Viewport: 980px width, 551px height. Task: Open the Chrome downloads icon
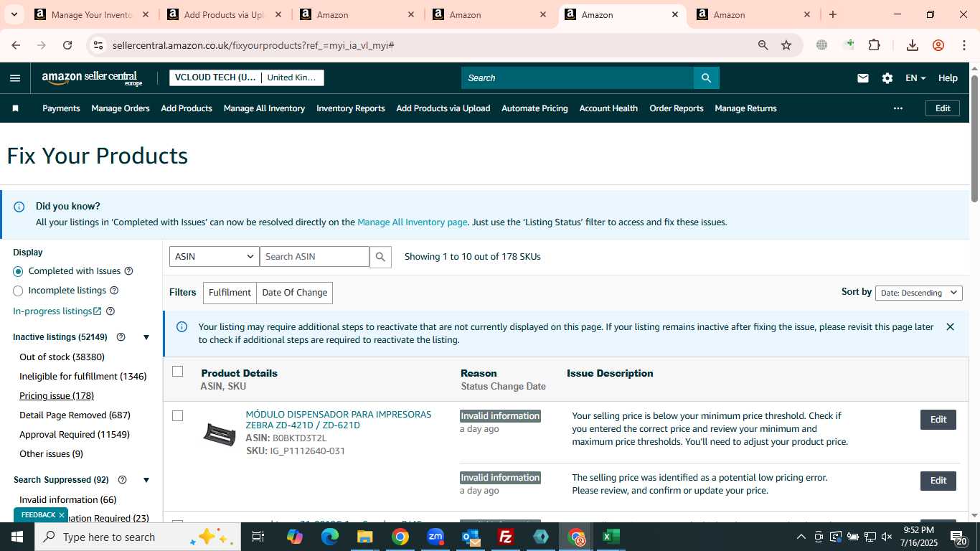[x=913, y=45]
